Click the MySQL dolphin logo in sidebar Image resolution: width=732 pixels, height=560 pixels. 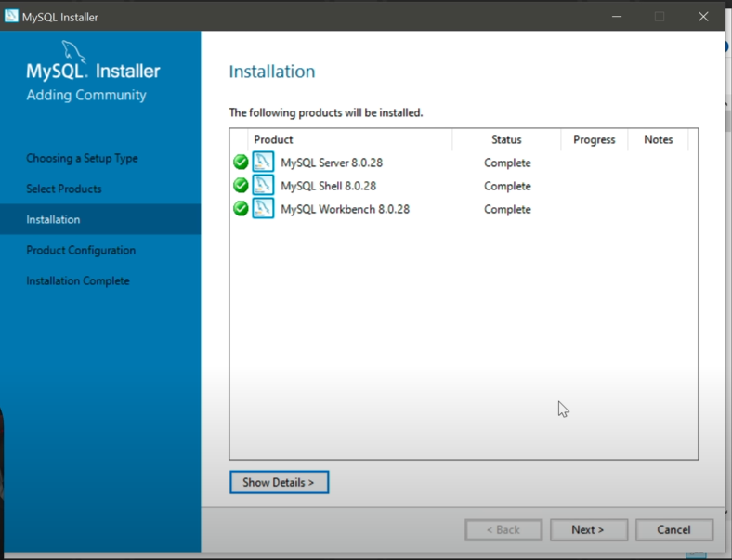[x=73, y=51]
